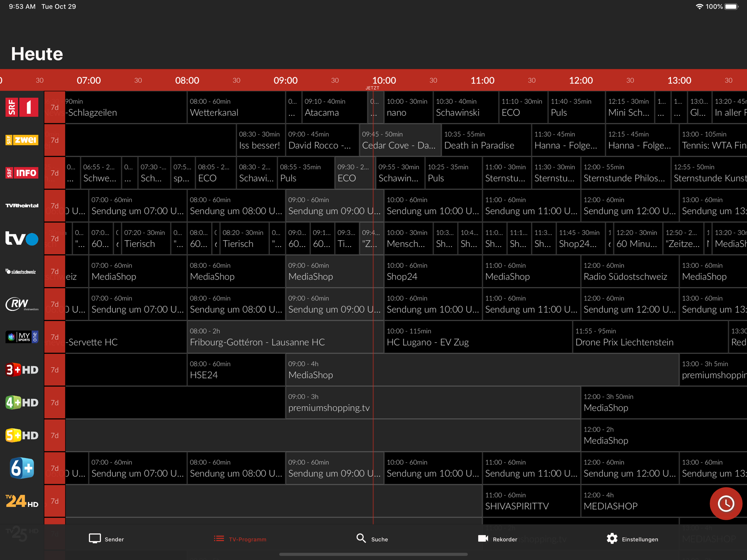
Task: Tap the red clock jump-to-now button
Action: (726, 504)
